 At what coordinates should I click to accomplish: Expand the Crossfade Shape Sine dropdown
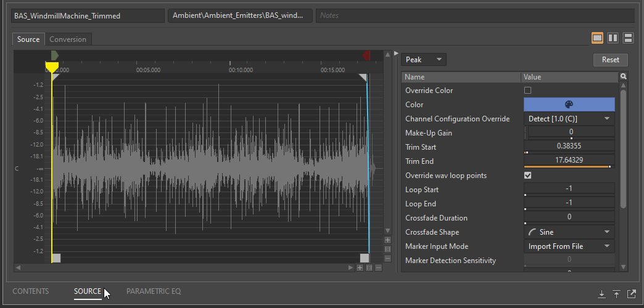(569, 232)
